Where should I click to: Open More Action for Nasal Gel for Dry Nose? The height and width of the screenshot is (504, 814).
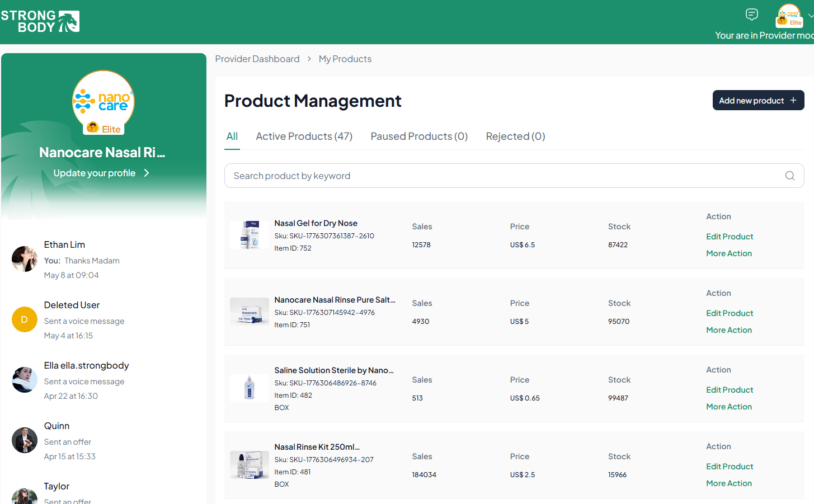[x=729, y=253]
